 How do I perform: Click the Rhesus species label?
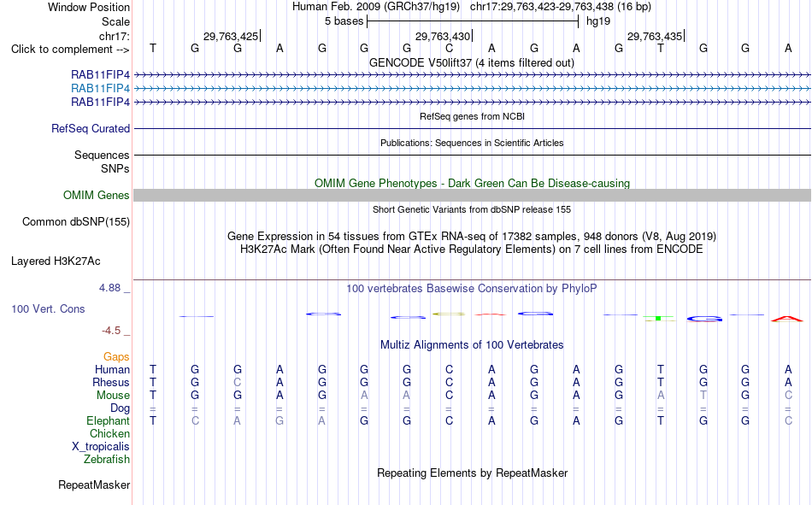click(x=111, y=382)
